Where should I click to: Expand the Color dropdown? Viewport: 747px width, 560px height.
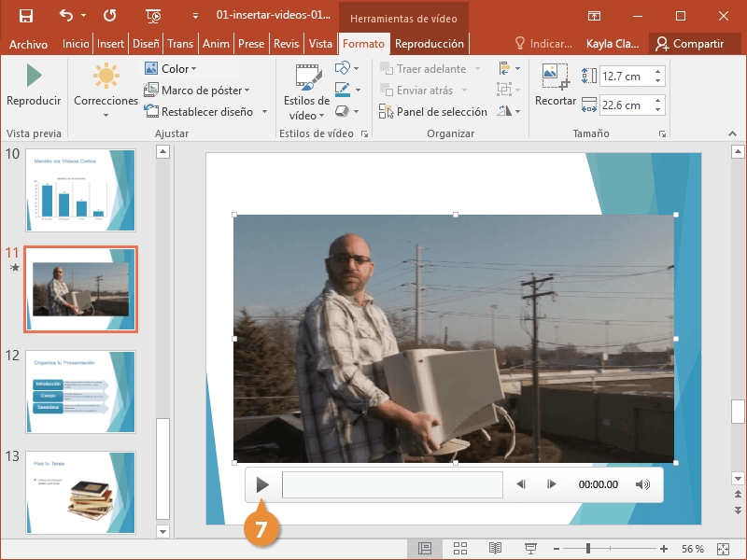tap(171, 68)
